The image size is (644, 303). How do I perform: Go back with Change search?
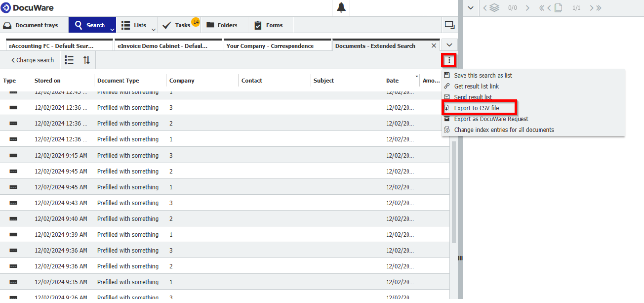pos(33,60)
